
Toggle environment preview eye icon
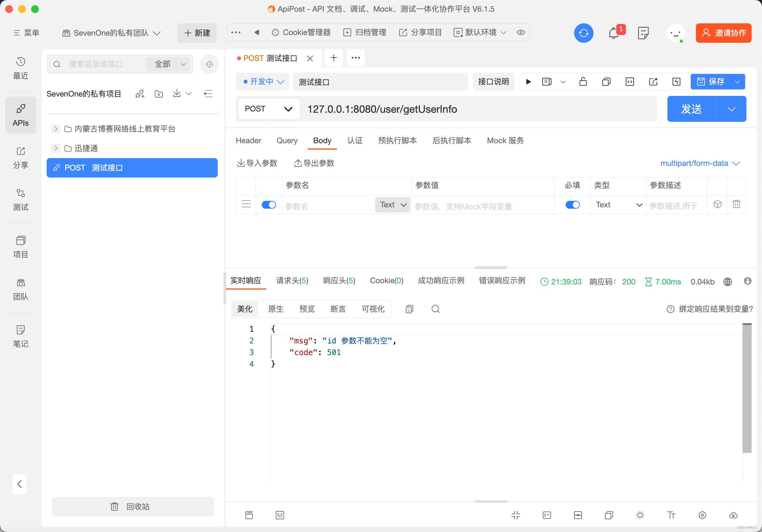520,32
